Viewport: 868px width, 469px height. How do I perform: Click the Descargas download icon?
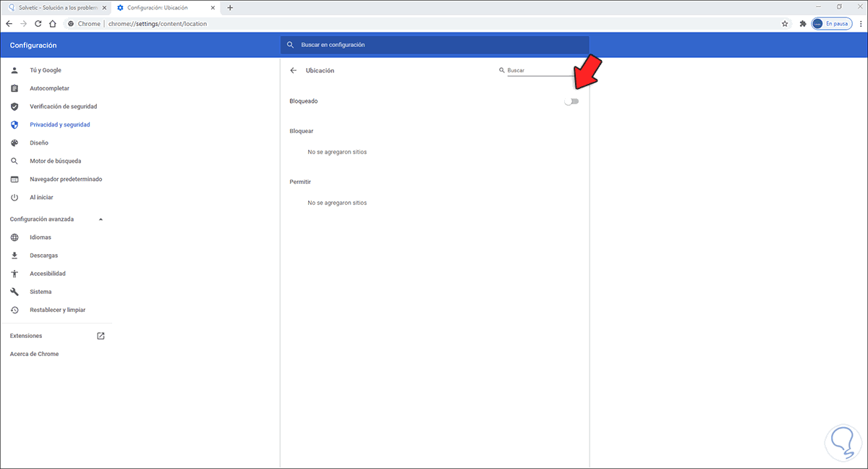[x=14, y=255]
